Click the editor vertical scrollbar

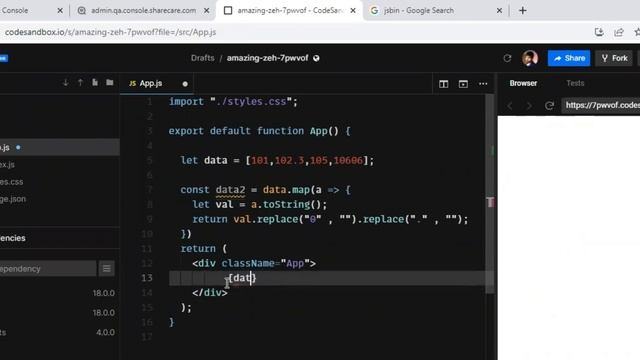click(489, 194)
